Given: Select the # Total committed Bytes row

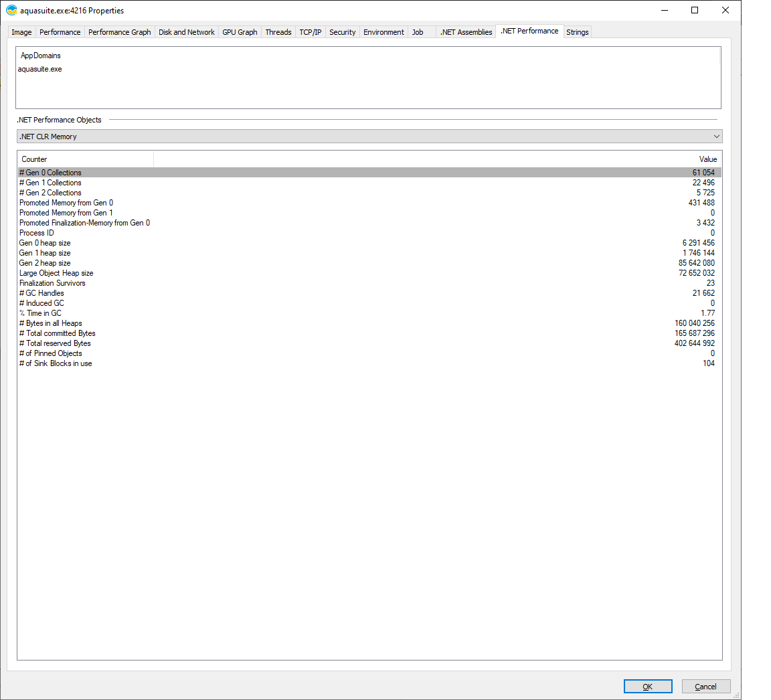Looking at the screenshot, I should pyautogui.click(x=369, y=333).
